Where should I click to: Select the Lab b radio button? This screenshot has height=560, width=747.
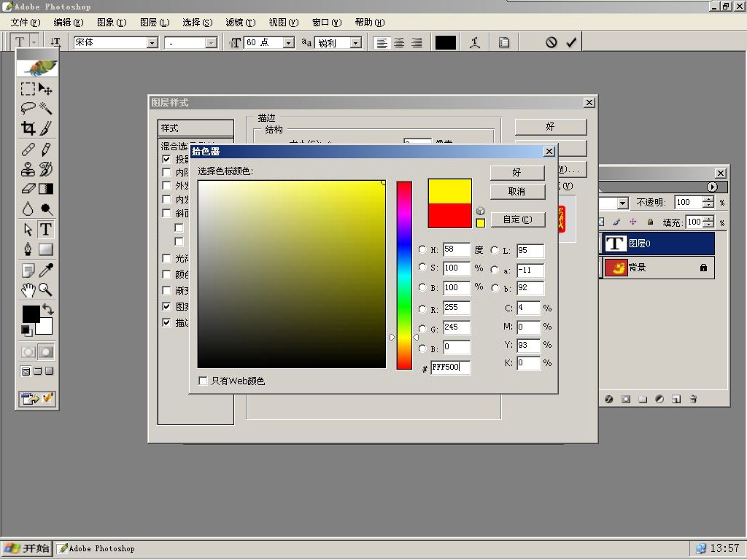[495, 287]
